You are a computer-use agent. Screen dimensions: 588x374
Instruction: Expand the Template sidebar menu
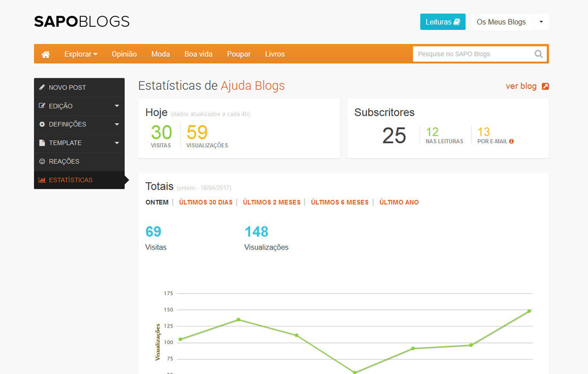[79, 143]
